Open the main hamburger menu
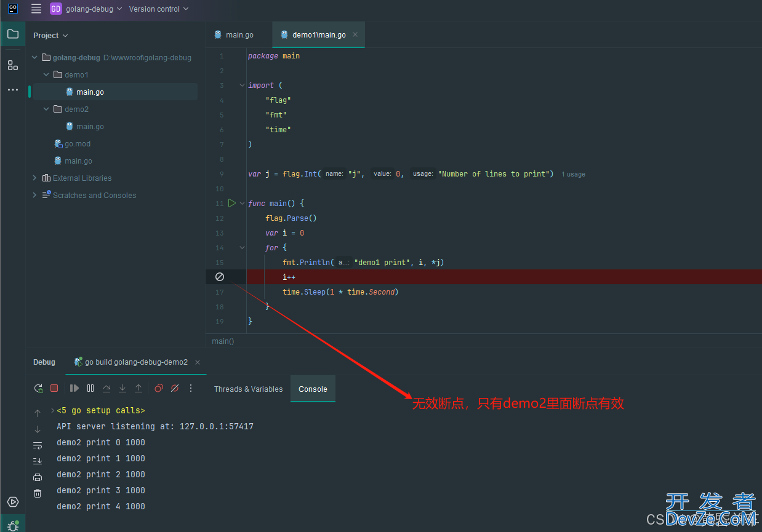762x532 pixels. pyautogui.click(x=36, y=9)
